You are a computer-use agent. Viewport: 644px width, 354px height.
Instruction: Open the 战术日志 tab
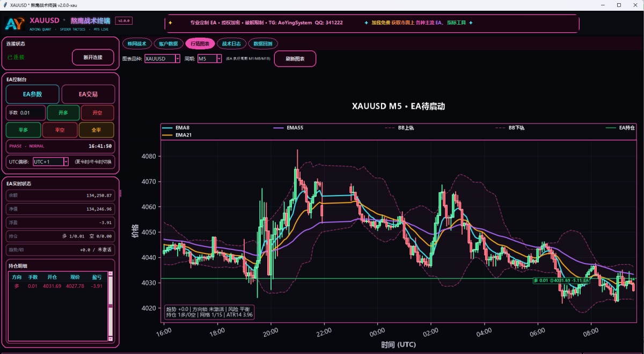231,44
